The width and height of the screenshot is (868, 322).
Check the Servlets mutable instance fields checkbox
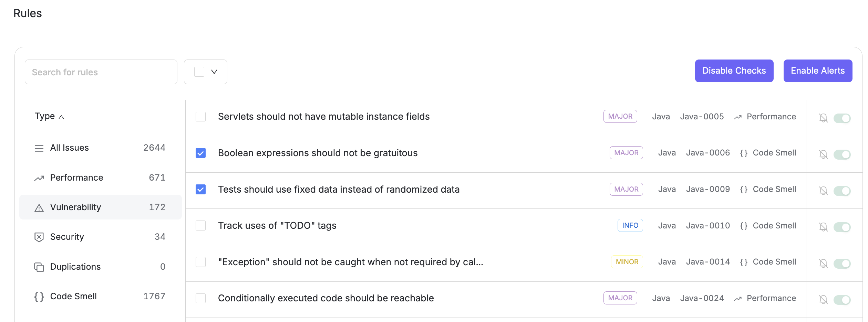(x=200, y=117)
